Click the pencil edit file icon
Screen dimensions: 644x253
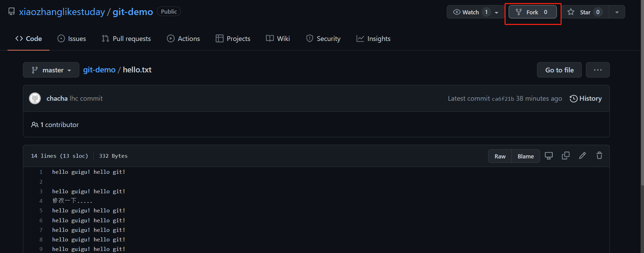(x=582, y=156)
